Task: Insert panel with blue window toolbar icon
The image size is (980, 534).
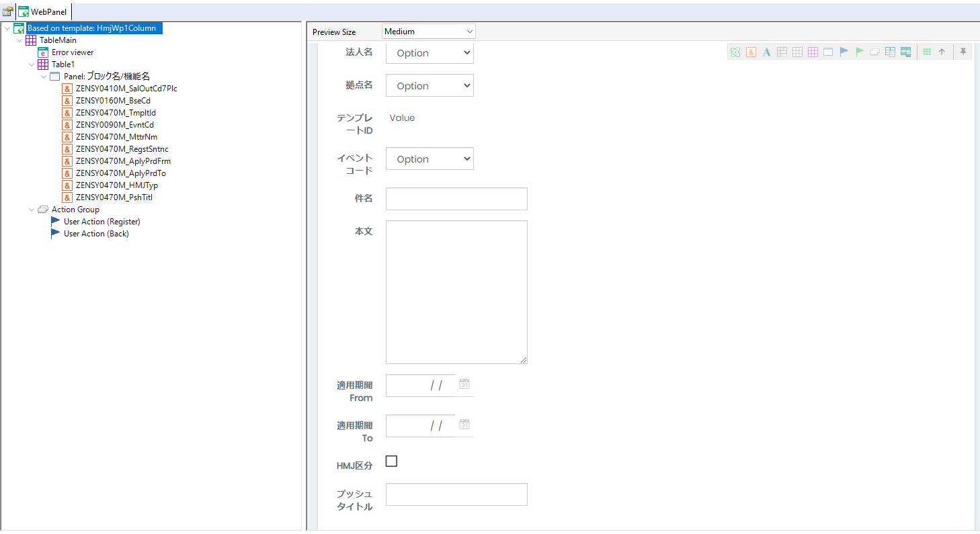Action: (828, 52)
